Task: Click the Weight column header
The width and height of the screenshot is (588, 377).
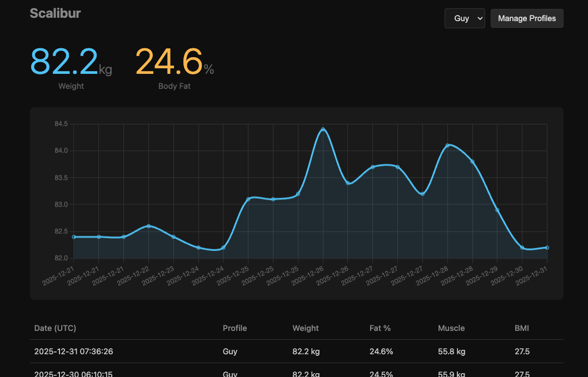Action: click(306, 328)
